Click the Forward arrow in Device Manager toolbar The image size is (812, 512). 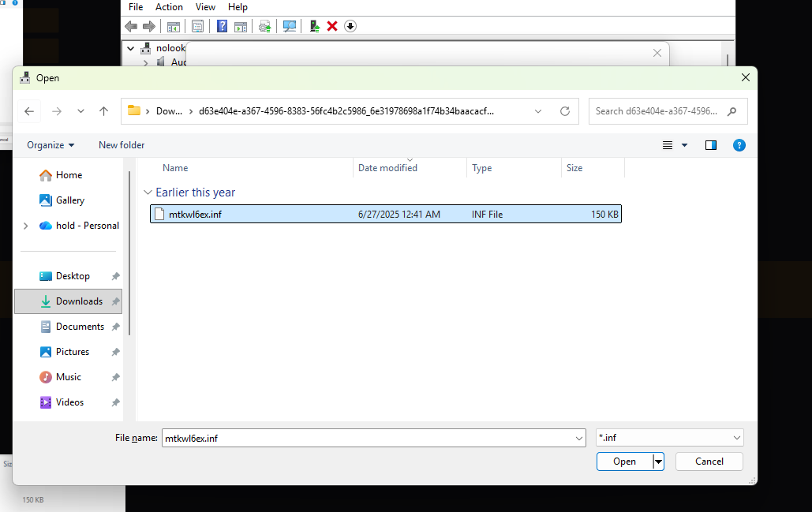[149, 26]
